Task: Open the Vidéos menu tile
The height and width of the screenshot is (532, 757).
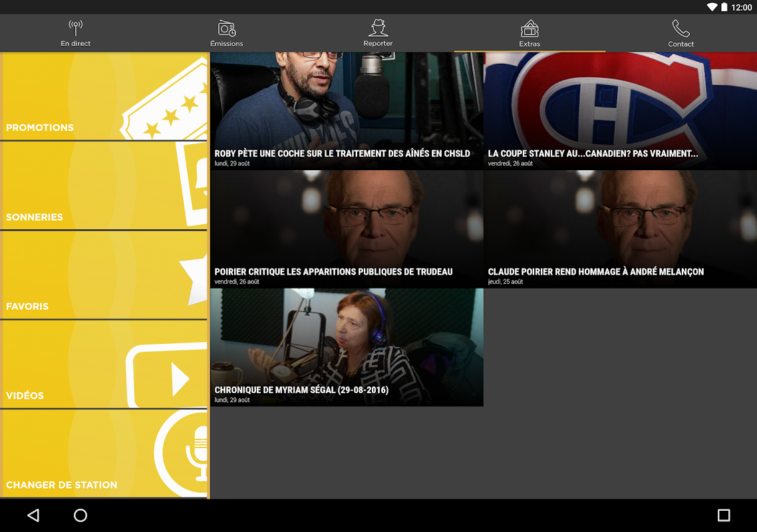Action: click(x=104, y=364)
